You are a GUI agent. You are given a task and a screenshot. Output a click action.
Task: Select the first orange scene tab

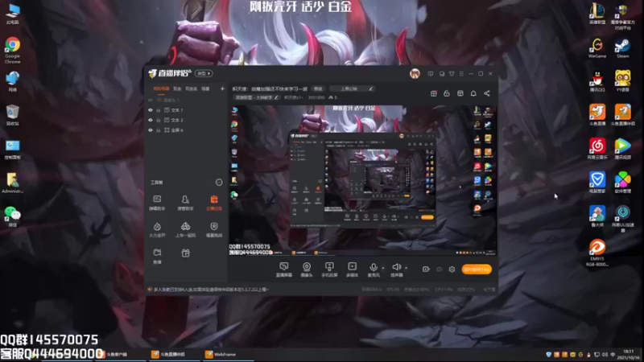[161, 88]
